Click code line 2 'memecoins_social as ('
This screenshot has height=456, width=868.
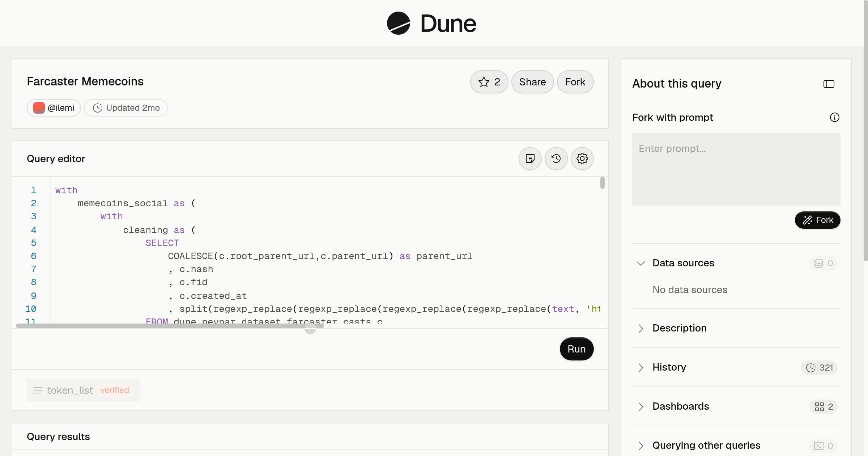(x=137, y=203)
